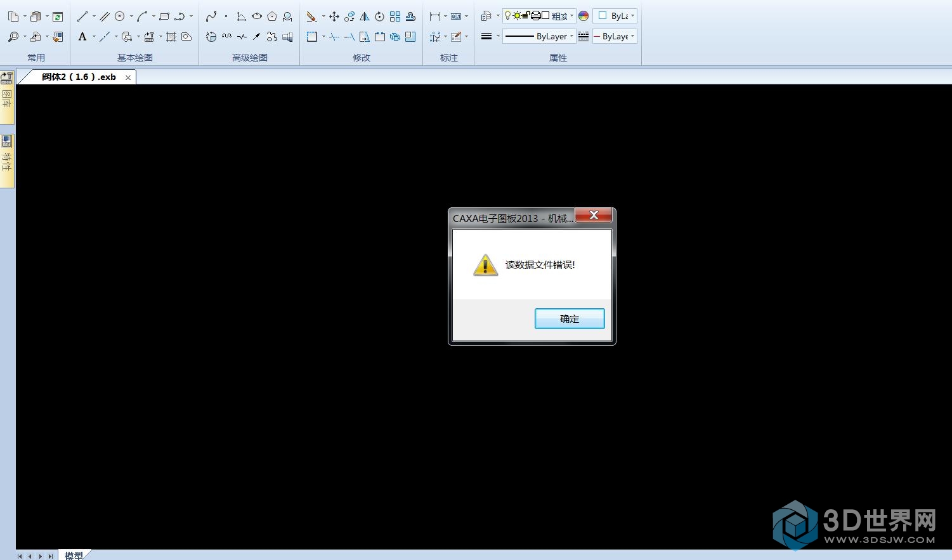Select the Mirror tool
Viewport: 952px width, 560px height.
[365, 16]
